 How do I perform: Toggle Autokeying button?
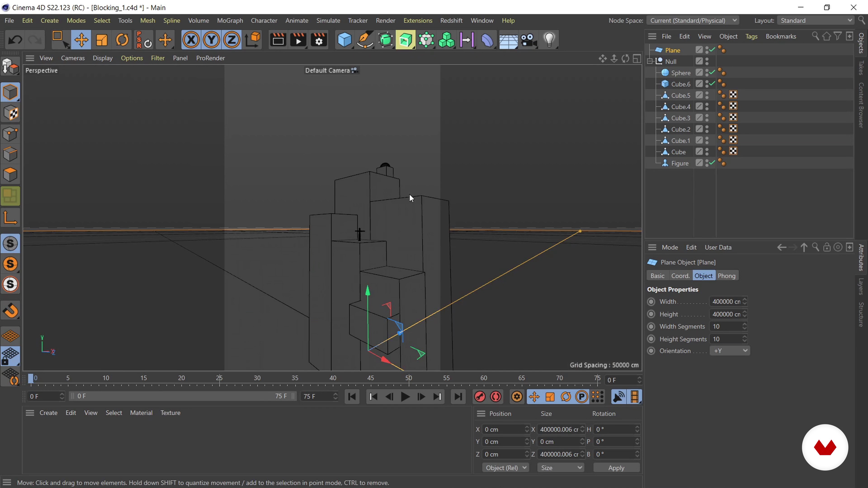point(496,397)
